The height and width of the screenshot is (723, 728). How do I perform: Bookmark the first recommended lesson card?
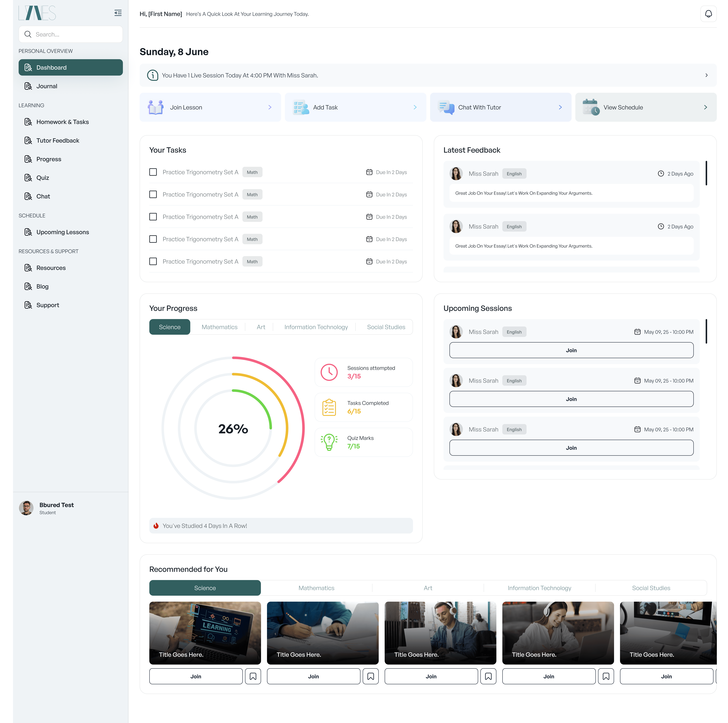pos(253,676)
